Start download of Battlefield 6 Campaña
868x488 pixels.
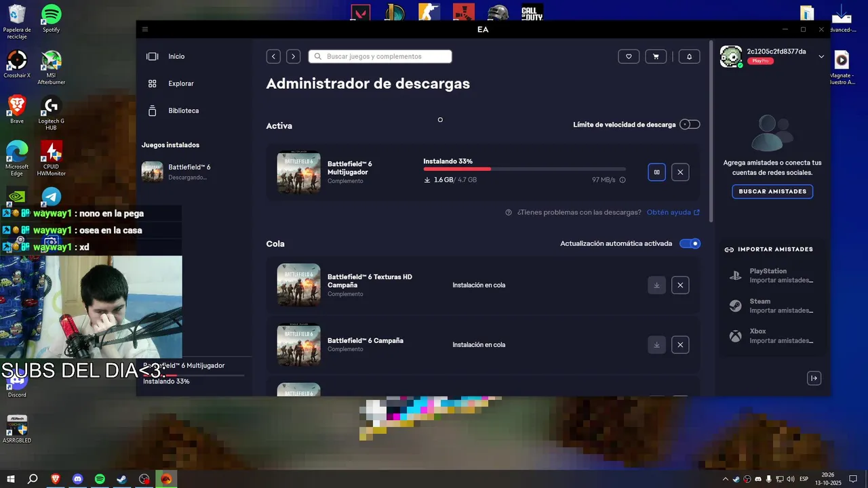[656, 345]
